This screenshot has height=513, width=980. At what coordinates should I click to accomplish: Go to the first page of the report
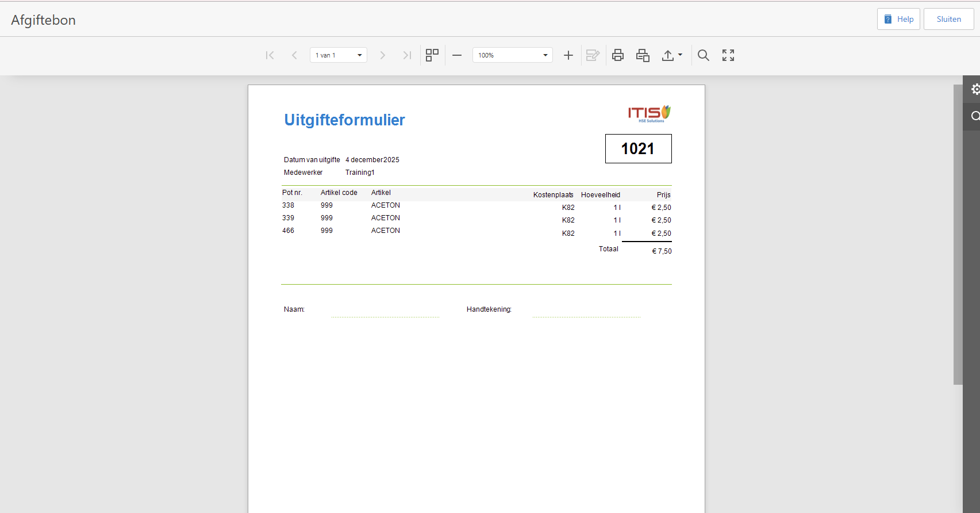270,55
